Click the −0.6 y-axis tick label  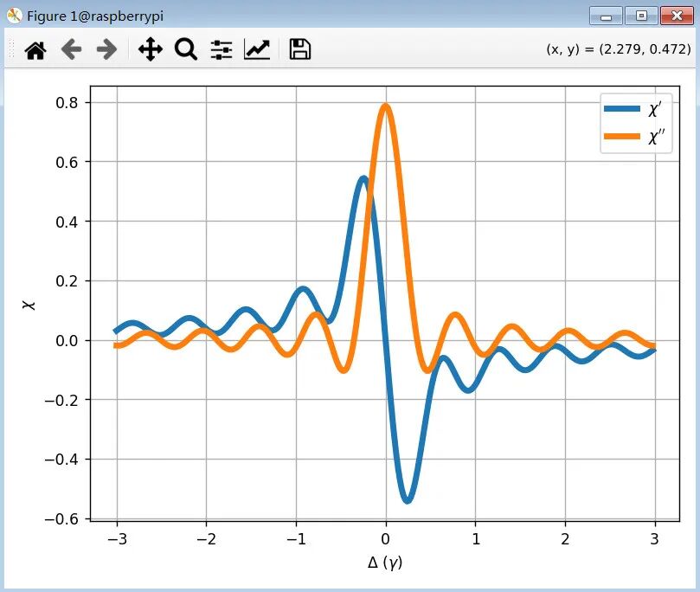point(61,518)
